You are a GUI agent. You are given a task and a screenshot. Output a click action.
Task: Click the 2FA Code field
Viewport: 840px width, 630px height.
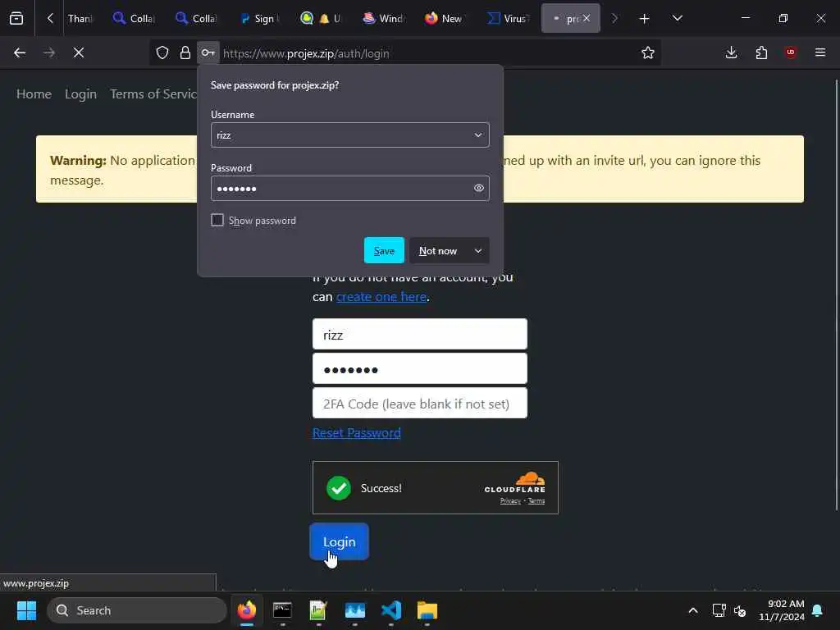(419, 404)
